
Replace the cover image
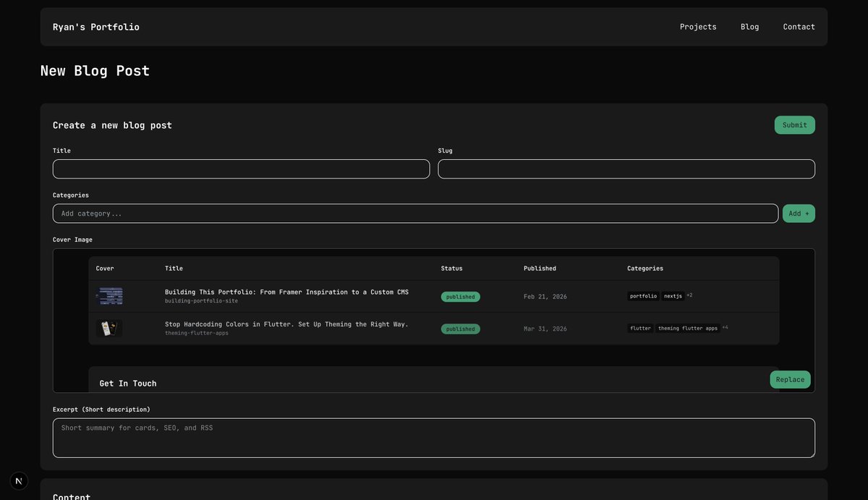[790, 380]
